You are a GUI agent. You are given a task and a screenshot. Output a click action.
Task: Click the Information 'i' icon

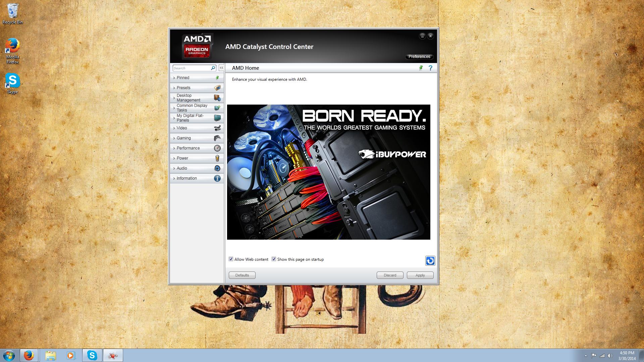tap(217, 178)
